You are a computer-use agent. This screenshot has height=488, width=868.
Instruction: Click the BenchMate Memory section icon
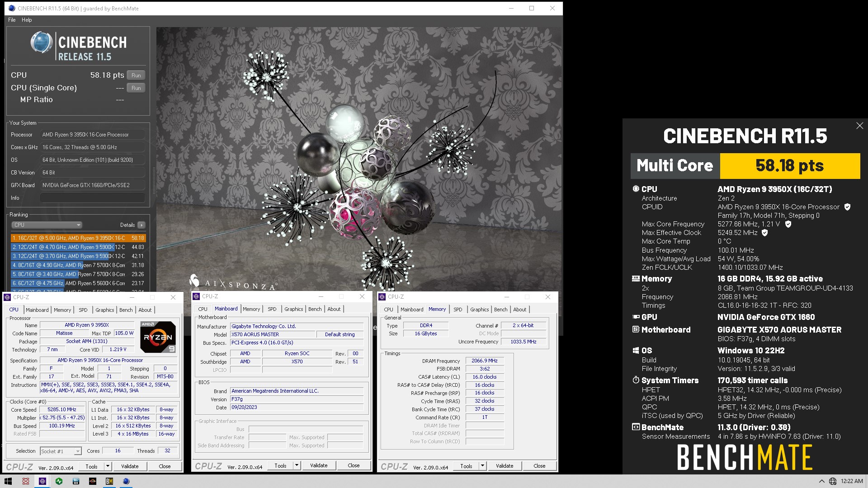click(636, 279)
